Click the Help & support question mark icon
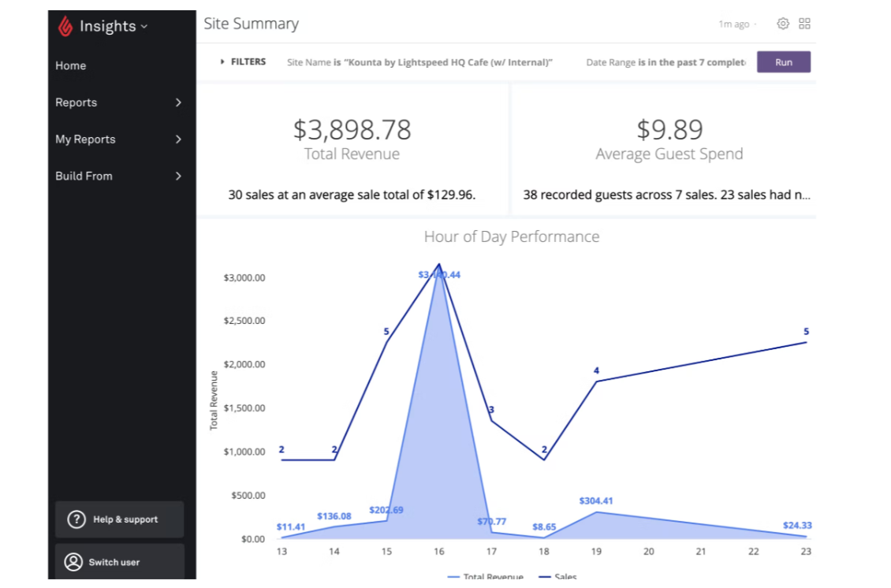Screen dimensions: 891x588 click(x=76, y=519)
